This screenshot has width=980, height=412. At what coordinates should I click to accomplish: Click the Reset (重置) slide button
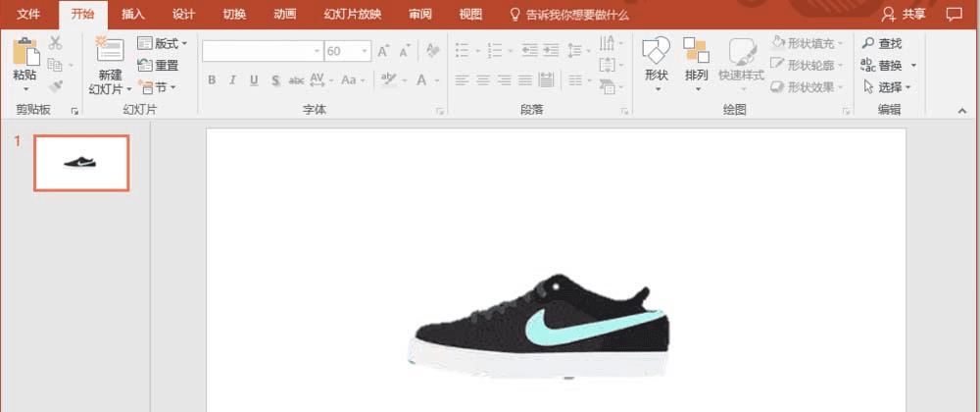click(x=159, y=65)
